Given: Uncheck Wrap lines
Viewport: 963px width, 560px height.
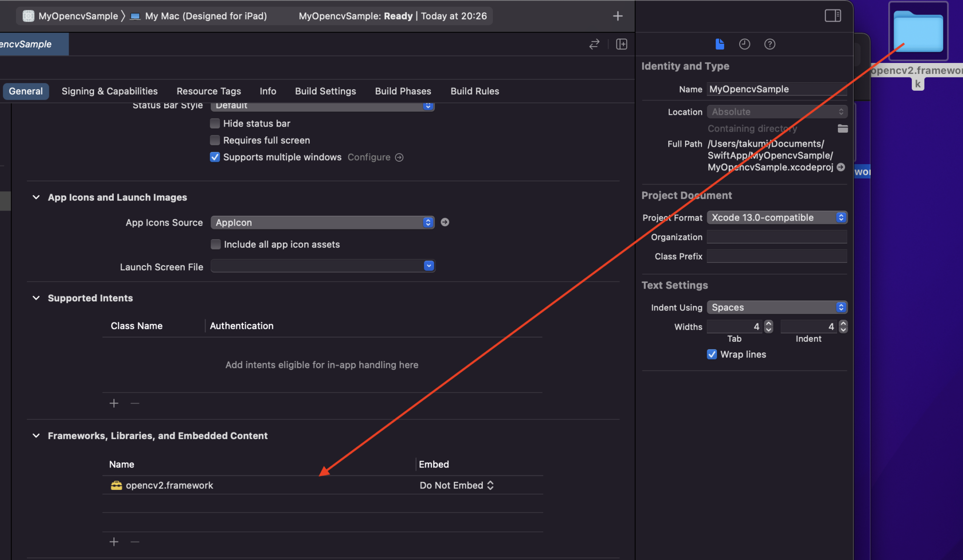Looking at the screenshot, I should pyautogui.click(x=712, y=354).
